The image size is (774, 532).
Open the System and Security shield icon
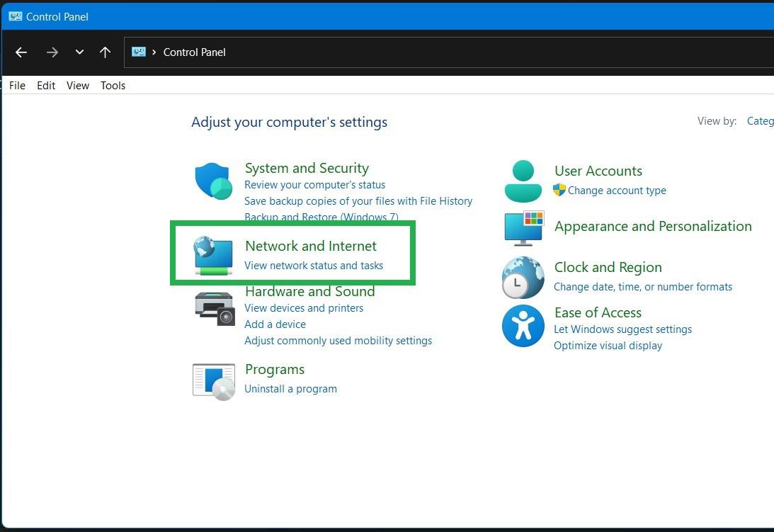[x=214, y=181]
